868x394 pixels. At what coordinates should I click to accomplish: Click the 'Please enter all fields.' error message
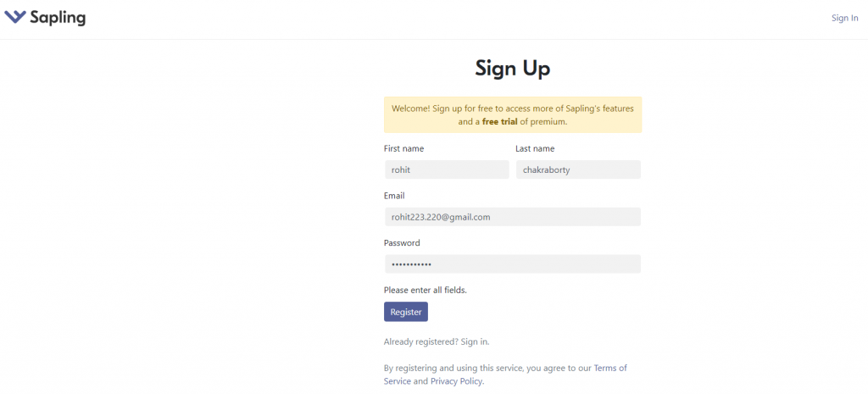tap(425, 290)
